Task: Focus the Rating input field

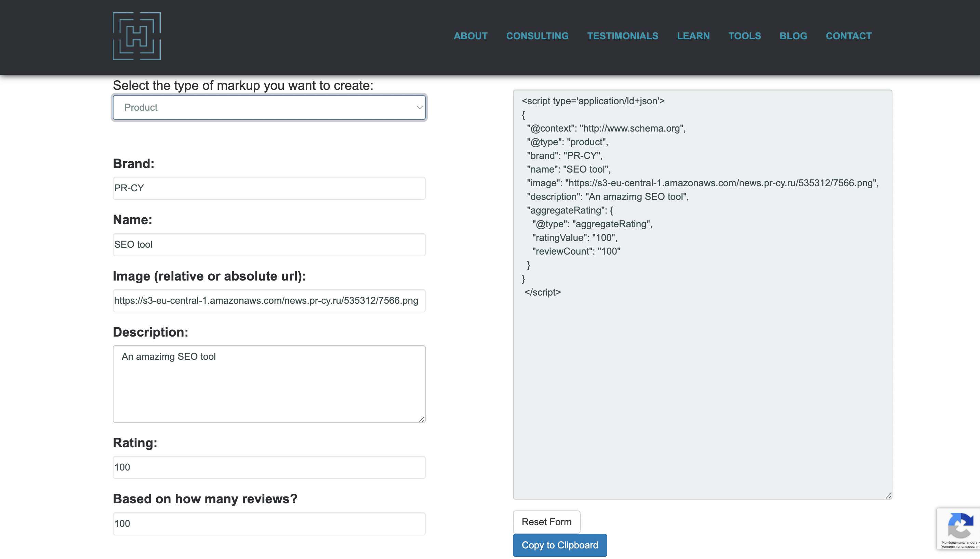Action: (x=268, y=467)
